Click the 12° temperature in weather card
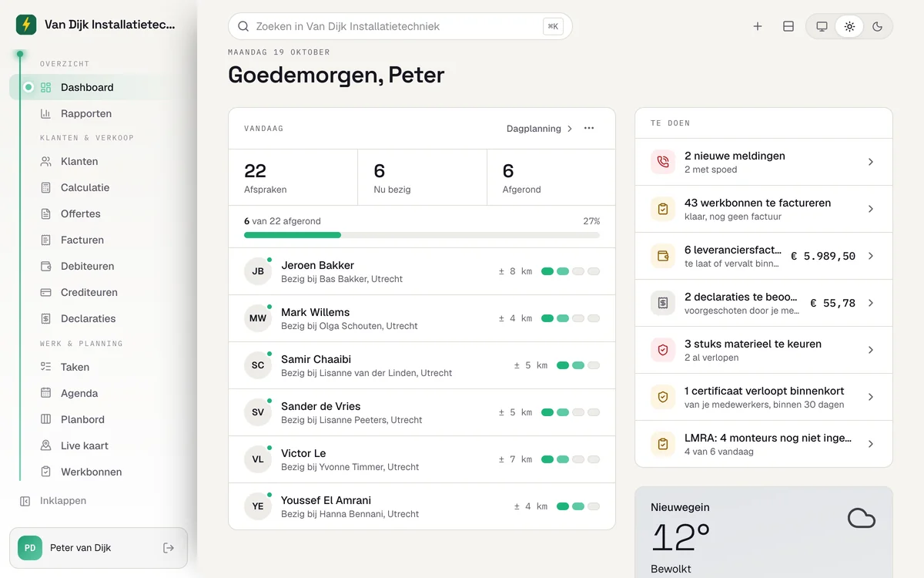Screen dimensions: 924x578 [681, 537]
